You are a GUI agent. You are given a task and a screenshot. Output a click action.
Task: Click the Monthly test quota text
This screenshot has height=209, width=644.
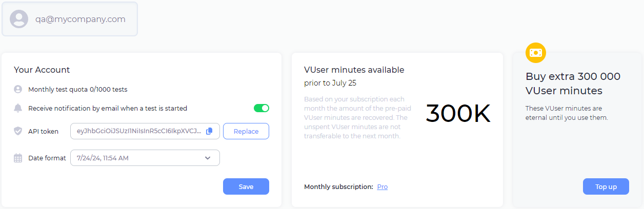[77, 89]
